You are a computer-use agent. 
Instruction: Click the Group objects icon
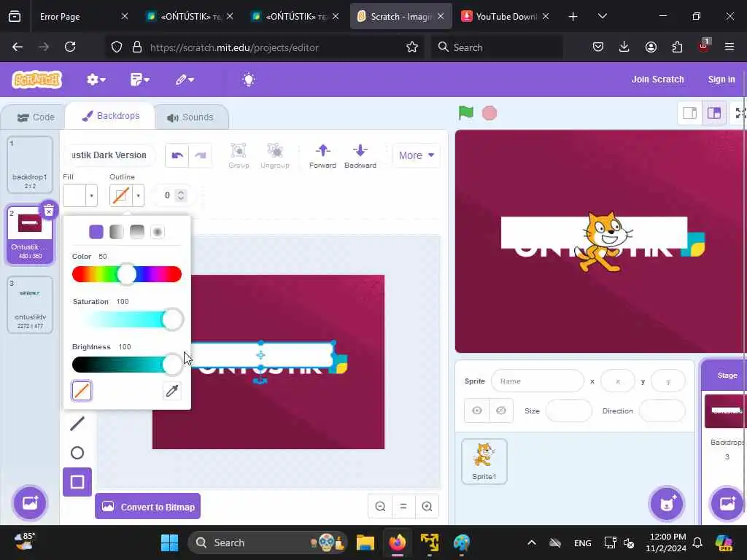click(x=239, y=156)
